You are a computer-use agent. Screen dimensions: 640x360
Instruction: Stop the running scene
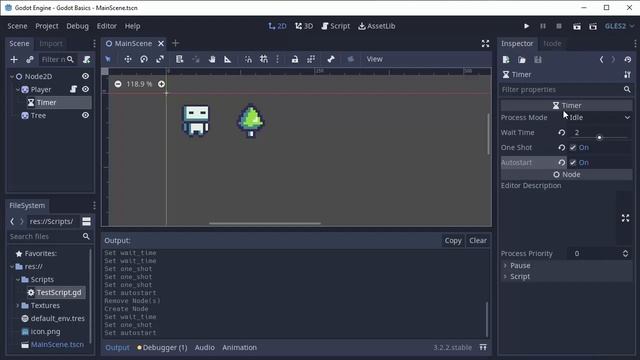pyautogui.click(x=559, y=26)
